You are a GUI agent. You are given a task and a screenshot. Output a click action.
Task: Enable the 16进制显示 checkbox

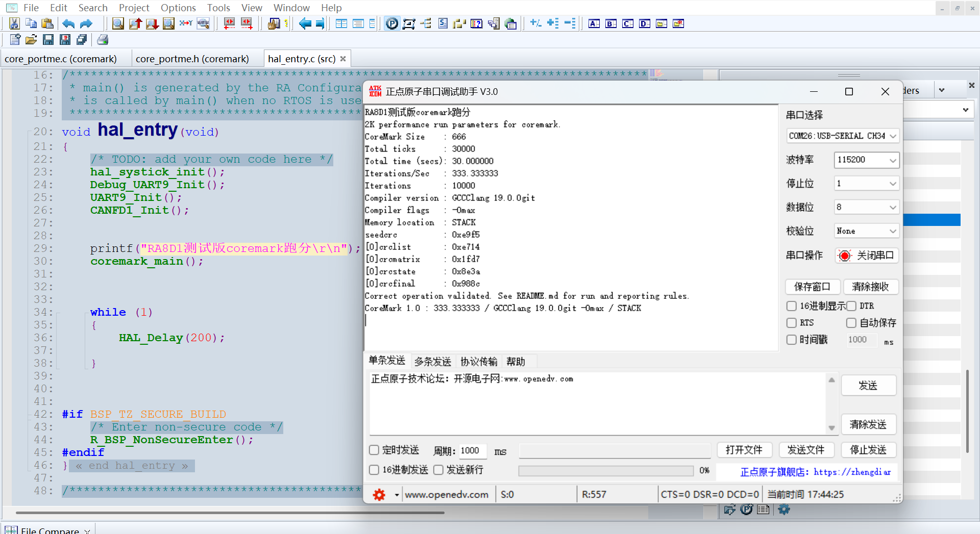click(x=792, y=306)
